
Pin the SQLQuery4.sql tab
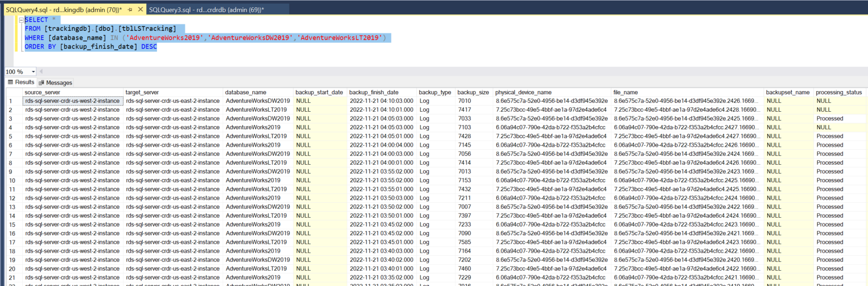click(130, 10)
